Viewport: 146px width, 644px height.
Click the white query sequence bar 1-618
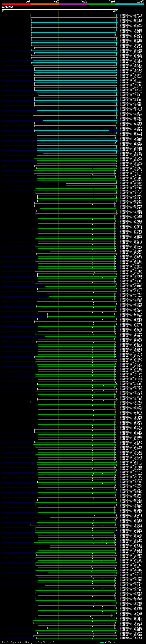(60, 10)
